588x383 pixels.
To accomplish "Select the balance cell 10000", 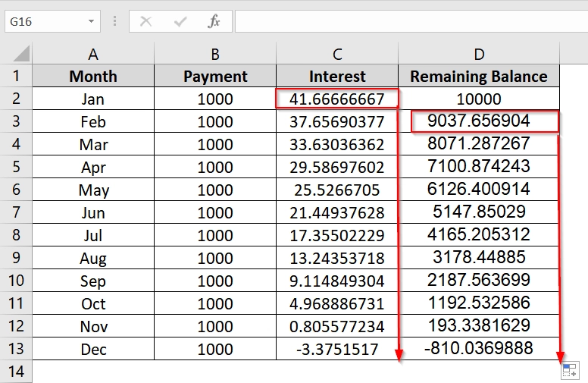I will pyautogui.click(x=479, y=99).
